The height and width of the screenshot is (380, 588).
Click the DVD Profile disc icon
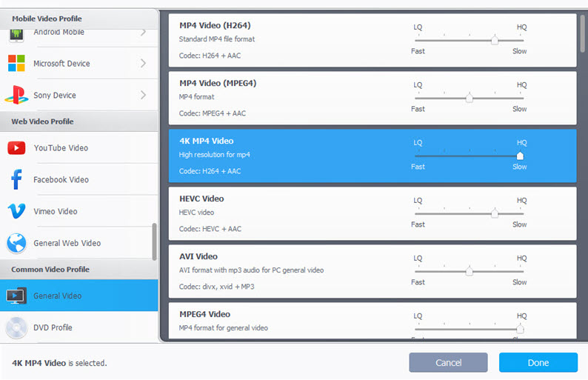[16, 327]
